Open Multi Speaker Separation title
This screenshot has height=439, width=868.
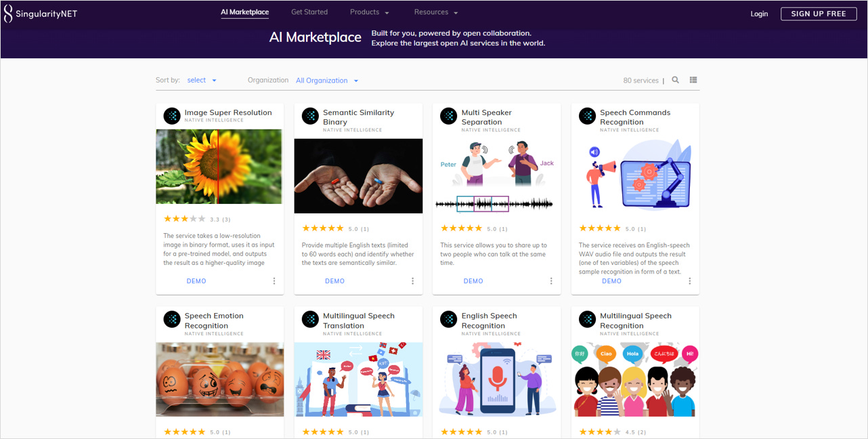click(x=487, y=117)
